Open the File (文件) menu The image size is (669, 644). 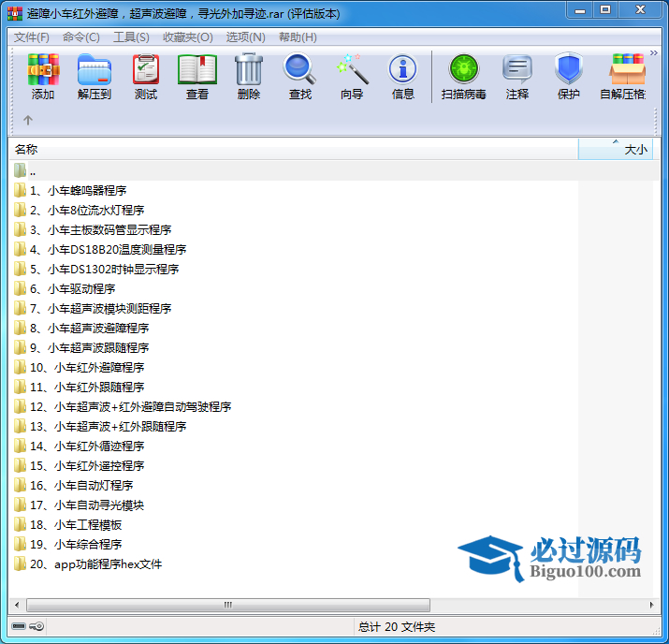pos(32,37)
